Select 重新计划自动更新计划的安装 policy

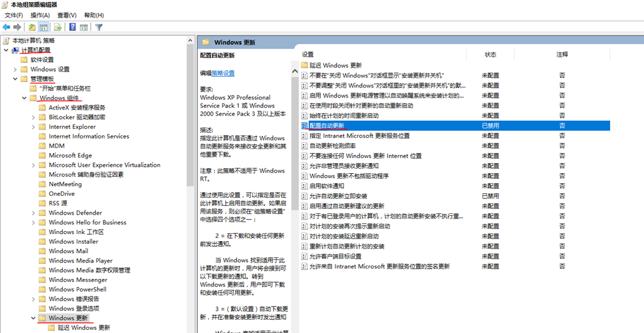click(x=347, y=246)
